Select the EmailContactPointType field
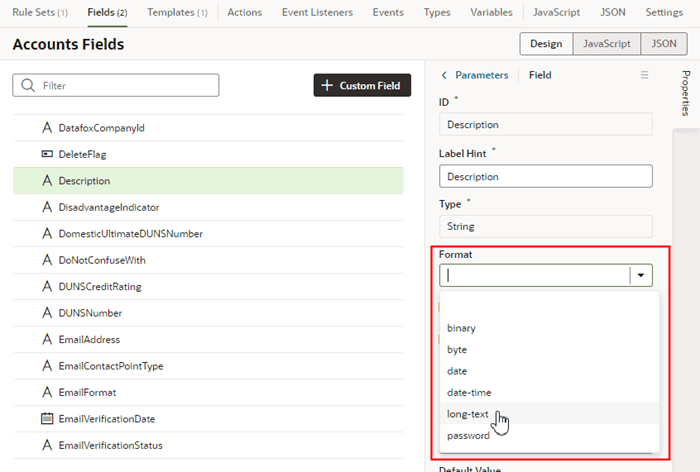The image size is (700, 472). click(x=208, y=366)
